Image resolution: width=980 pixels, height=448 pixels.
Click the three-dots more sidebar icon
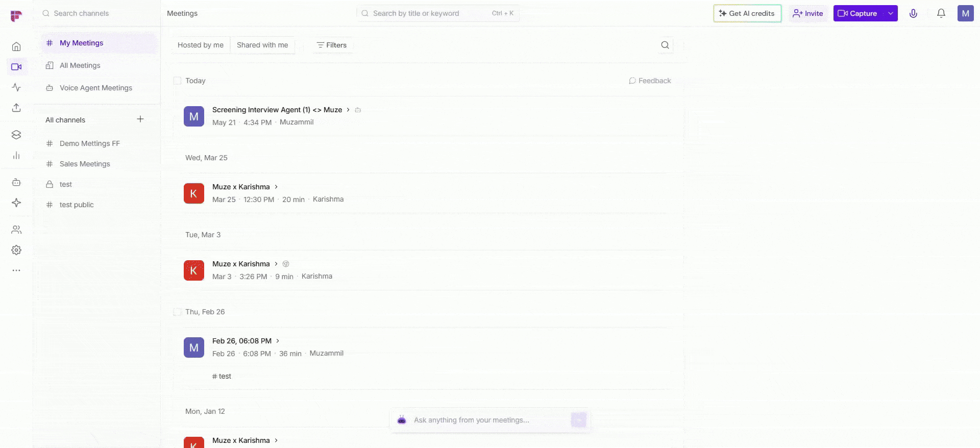click(x=16, y=270)
